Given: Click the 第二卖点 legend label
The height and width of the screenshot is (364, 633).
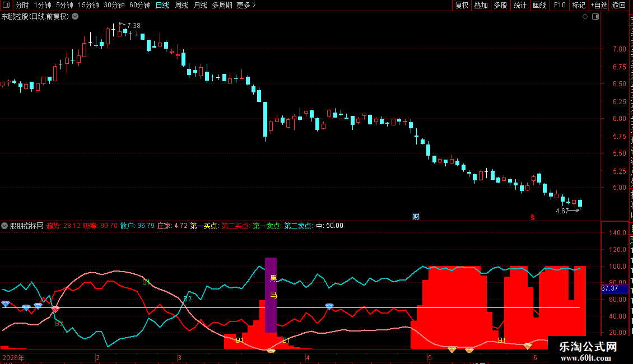Looking at the screenshot, I should 299,226.
